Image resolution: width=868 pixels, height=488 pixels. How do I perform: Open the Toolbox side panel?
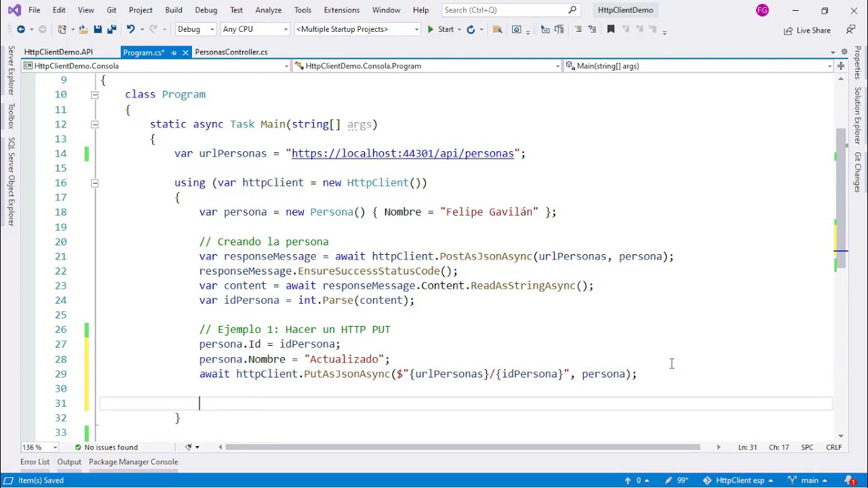coord(11,117)
